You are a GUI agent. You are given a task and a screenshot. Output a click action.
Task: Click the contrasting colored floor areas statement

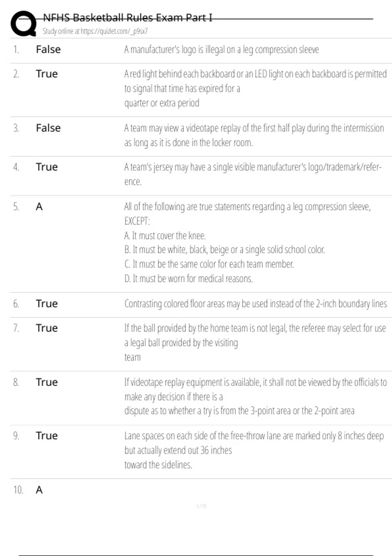(255, 304)
